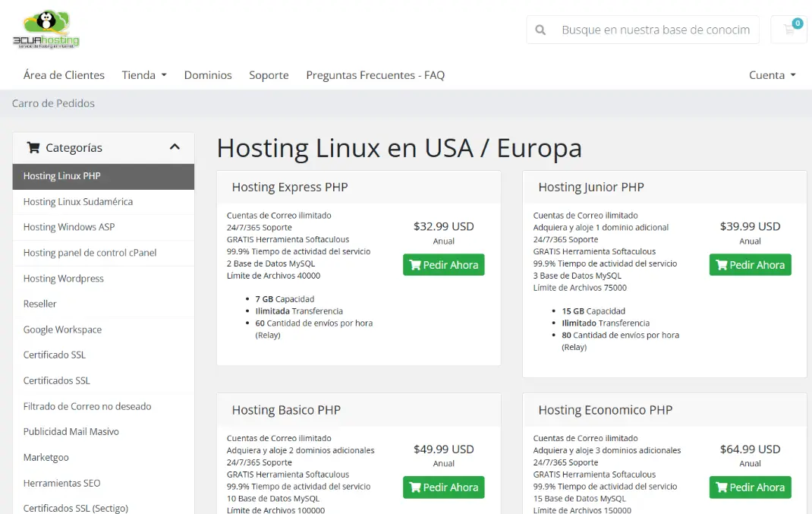Click Adquiera y aloje 1 dominio adicional

(601, 228)
